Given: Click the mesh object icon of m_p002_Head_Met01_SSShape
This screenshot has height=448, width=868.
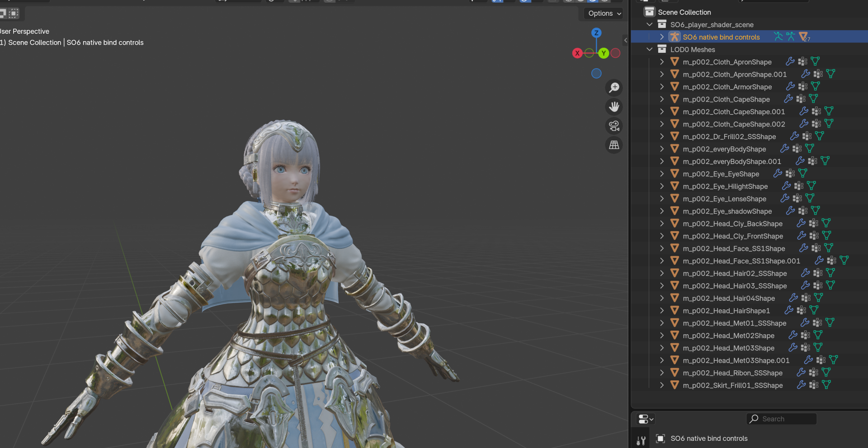Looking at the screenshot, I should (x=675, y=322).
